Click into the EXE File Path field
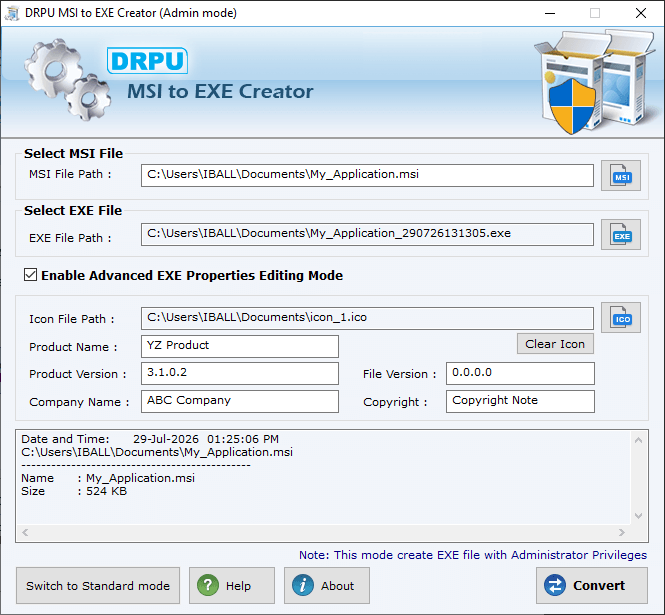The width and height of the screenshot is (665, 615). 367,234
